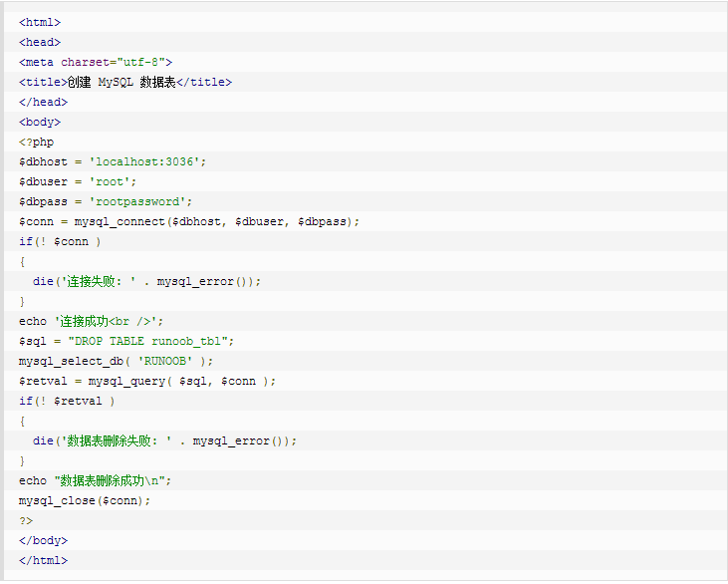Click the echo "数据表删除成功\n" line
The width and height of the screenshot is (728, 584).
[x=95, y=480]
